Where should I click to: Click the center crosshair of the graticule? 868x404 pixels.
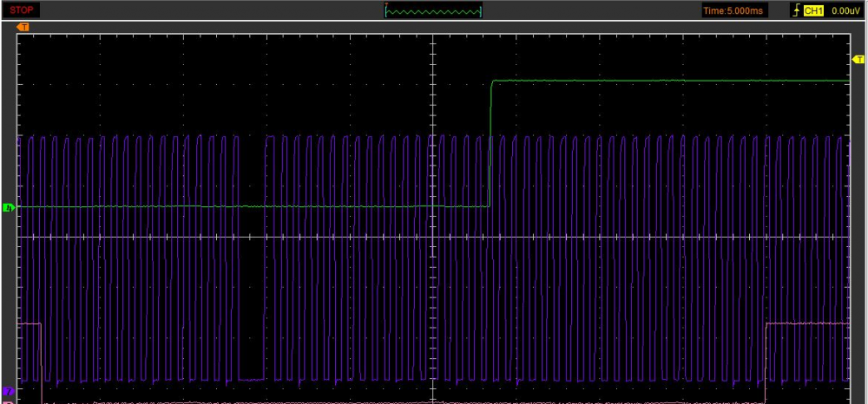pos(432,237)
